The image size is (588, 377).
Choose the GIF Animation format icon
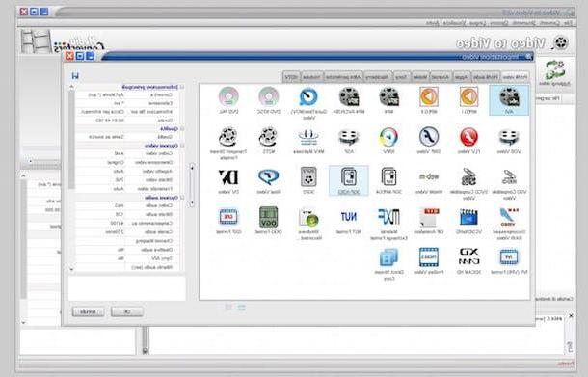pos(429,222)
